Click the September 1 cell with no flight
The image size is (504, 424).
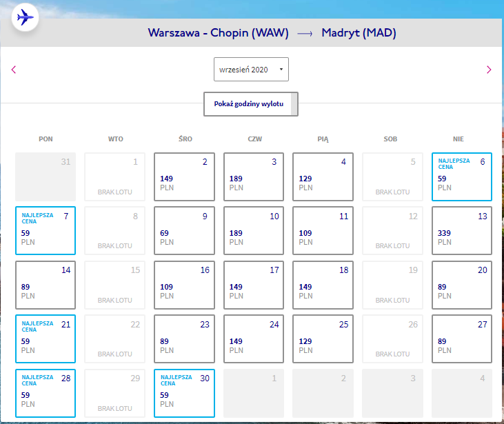point(114,176)
